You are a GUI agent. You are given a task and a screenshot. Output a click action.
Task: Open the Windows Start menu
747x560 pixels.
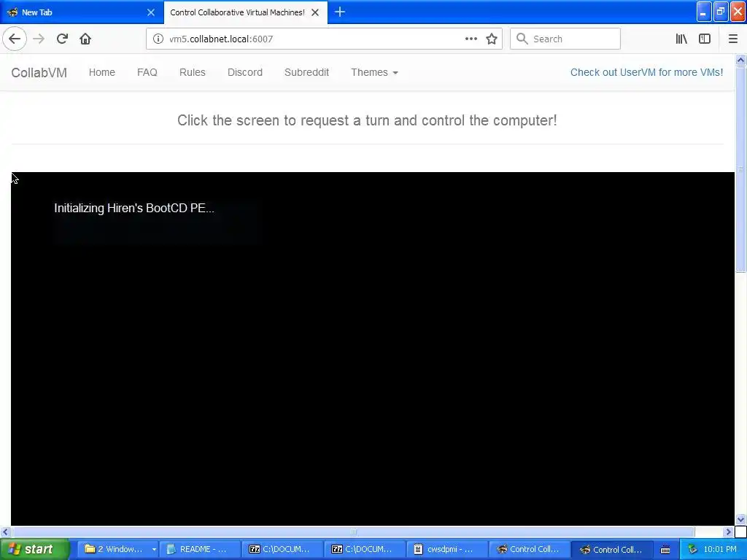(x=34, y=550)
